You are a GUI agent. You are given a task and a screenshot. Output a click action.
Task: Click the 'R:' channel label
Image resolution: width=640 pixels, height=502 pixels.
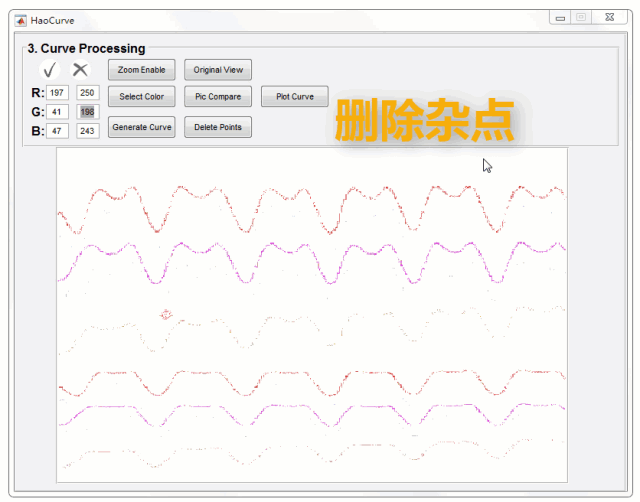tap(38, 93)
